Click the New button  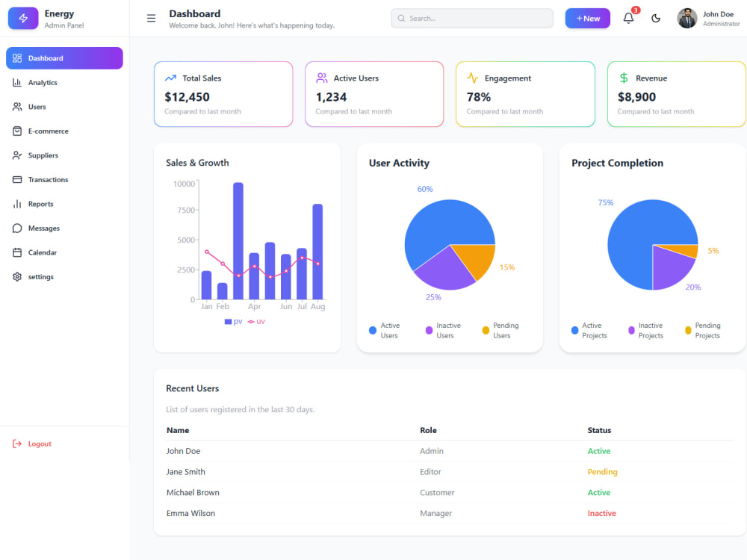[587, 19]
